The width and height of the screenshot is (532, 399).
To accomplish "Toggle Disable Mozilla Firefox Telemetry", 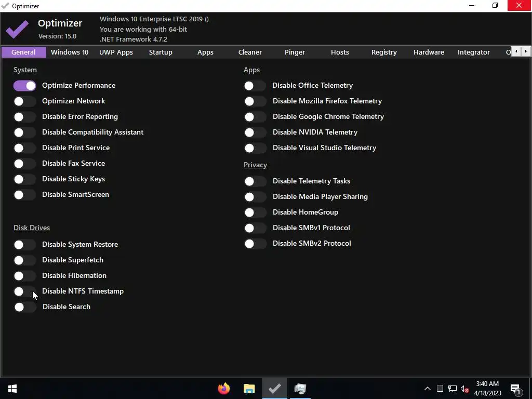I will pyautogui.click(x=256, y=101).
